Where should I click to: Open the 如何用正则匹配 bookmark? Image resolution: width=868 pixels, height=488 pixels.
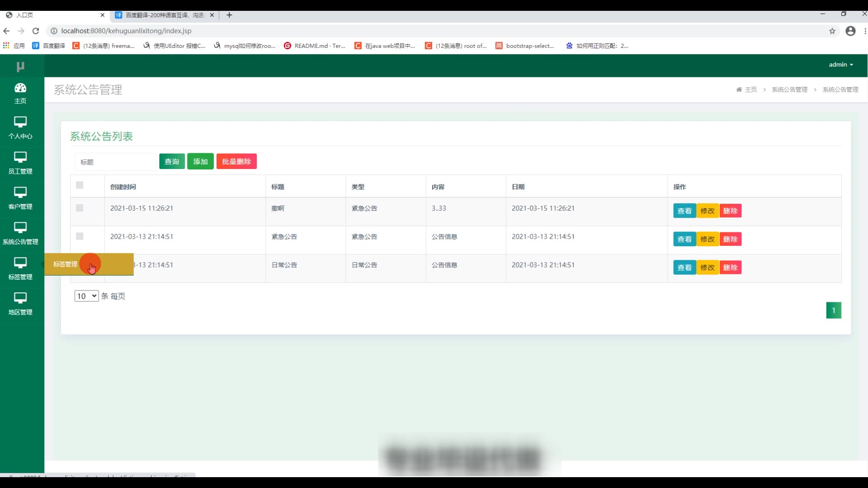[x=597, y=46]
